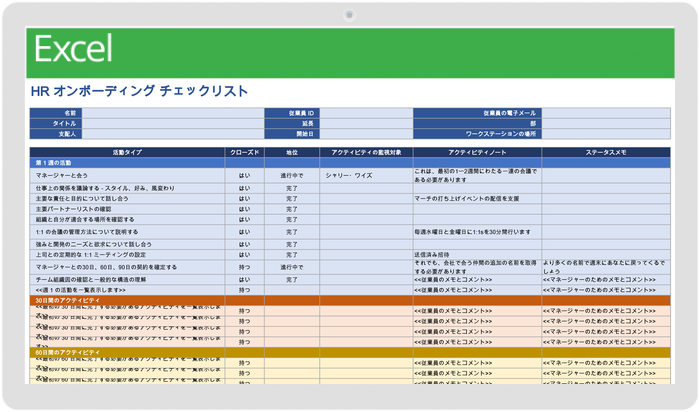700x412 pixels.
Task: Select <<従業員のメモとコメント>> in チーム組織図 row
Action: (477, 279)
